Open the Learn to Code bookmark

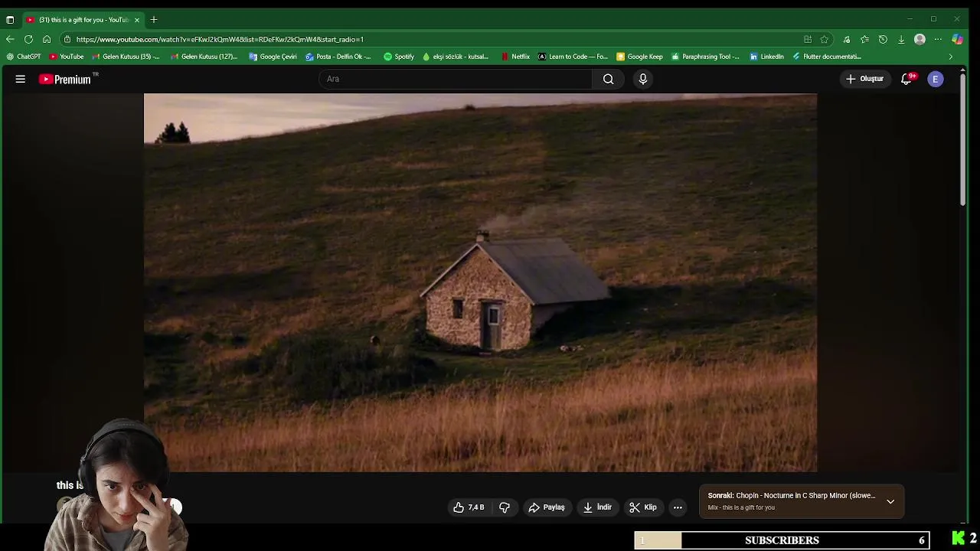click(573, 57)
